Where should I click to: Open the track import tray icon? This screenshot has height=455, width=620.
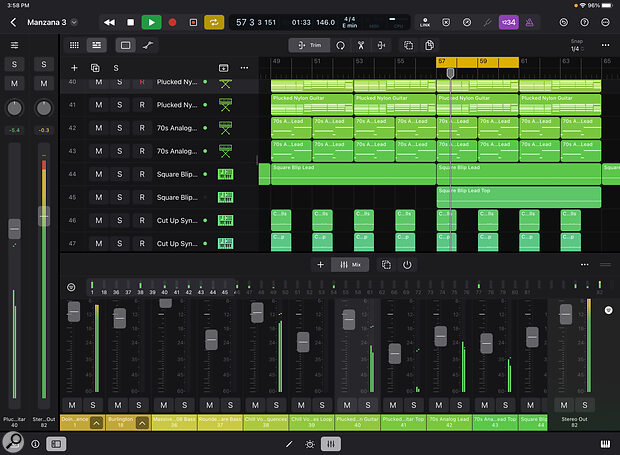coord(223,68)
